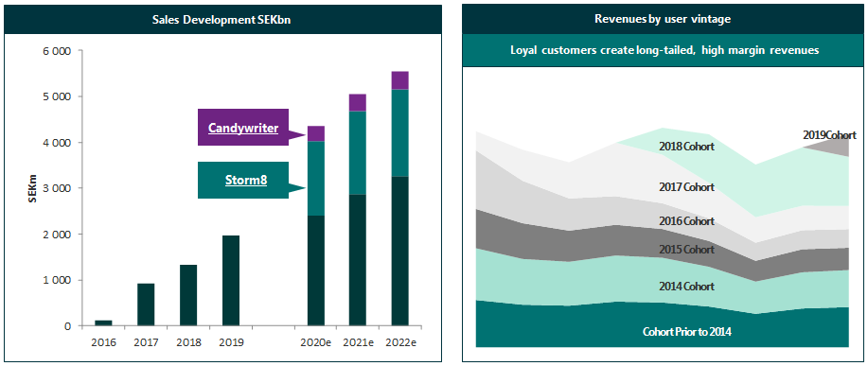Image resolution: width=868 pixels, height=366 pixels.
Task: Click the 'Cohort Prior to 2014' label
Action: [687, 332]
